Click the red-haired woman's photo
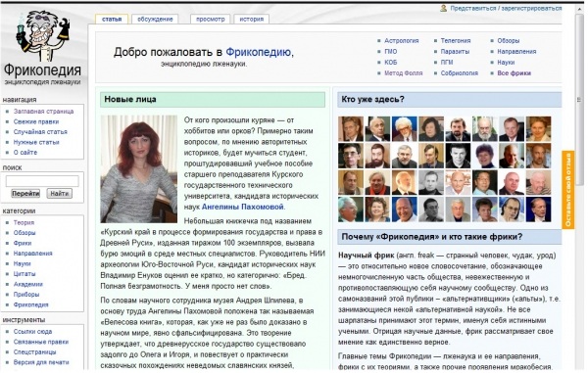 (139, 169)
